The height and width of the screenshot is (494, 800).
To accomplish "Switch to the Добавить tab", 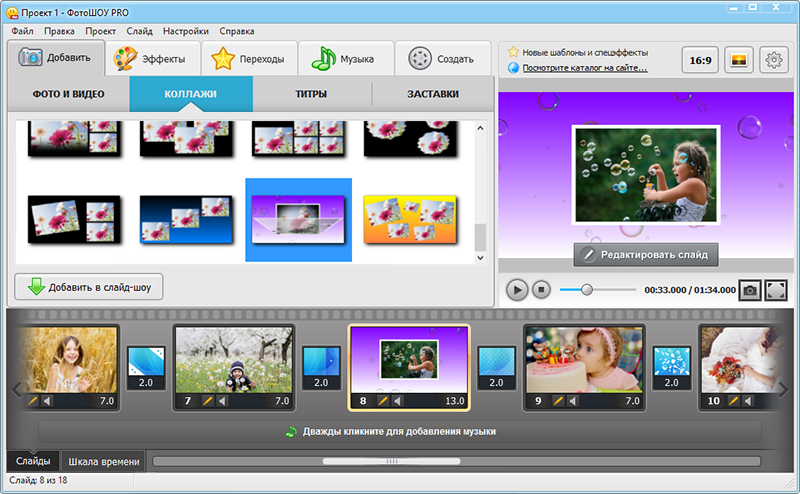I will 56,58.
